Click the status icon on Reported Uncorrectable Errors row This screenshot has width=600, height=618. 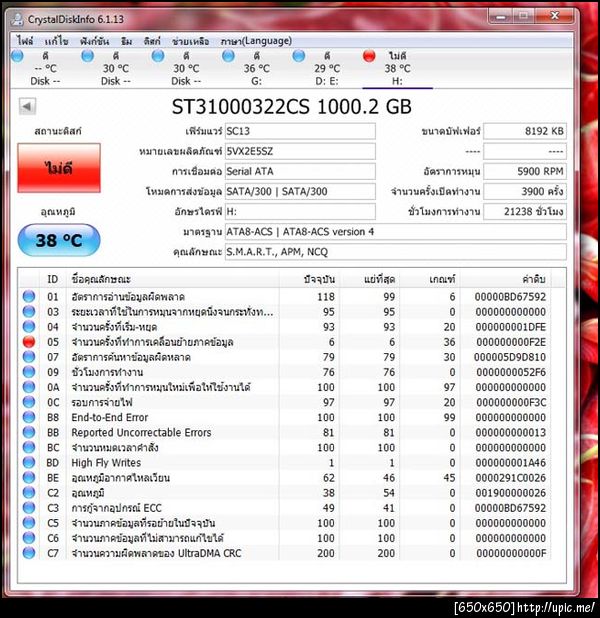coord(29,432)
